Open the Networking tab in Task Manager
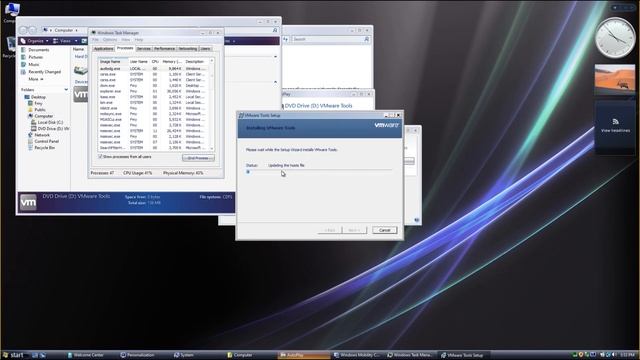 tap(188, 49)
